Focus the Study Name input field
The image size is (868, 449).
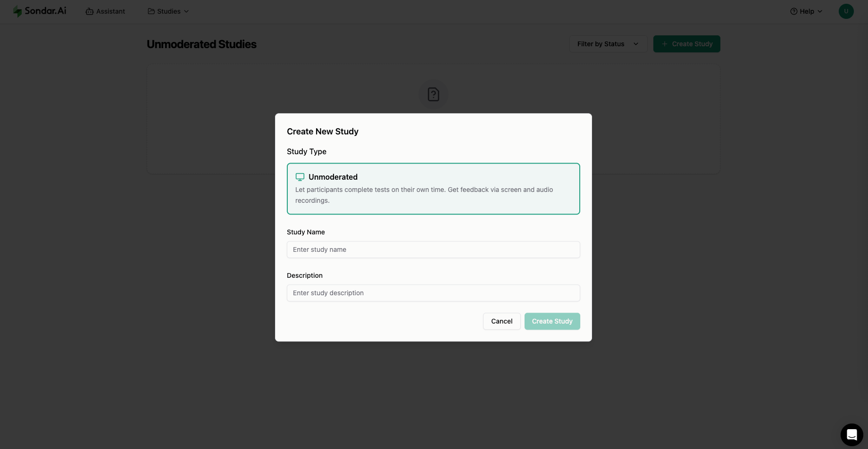pos(433,249)
